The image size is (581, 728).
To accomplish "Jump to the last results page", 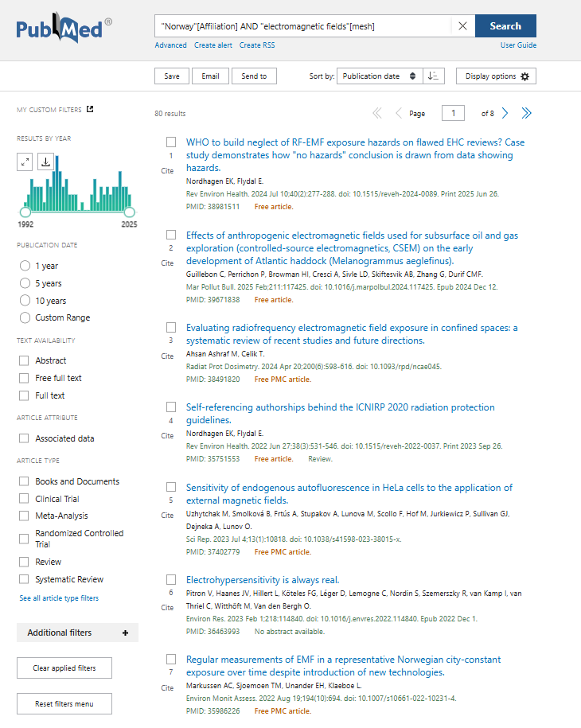I will tap(526, 114).
